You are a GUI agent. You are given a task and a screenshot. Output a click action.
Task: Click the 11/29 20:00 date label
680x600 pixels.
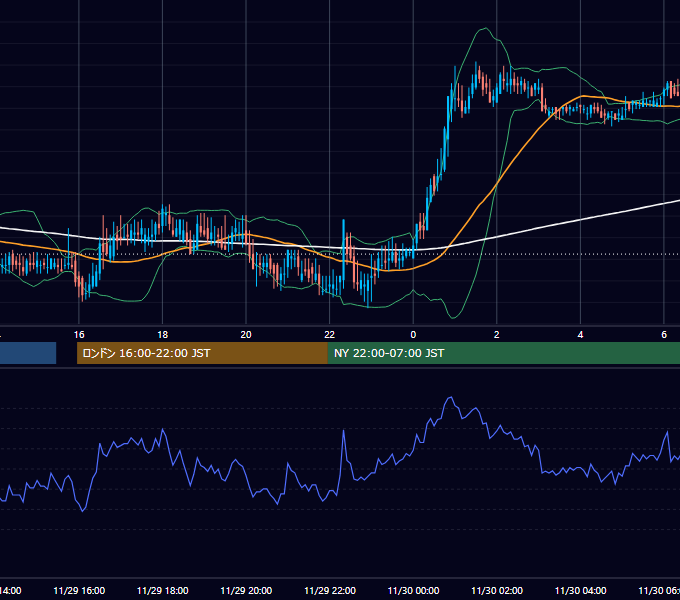tap(246, 590)
